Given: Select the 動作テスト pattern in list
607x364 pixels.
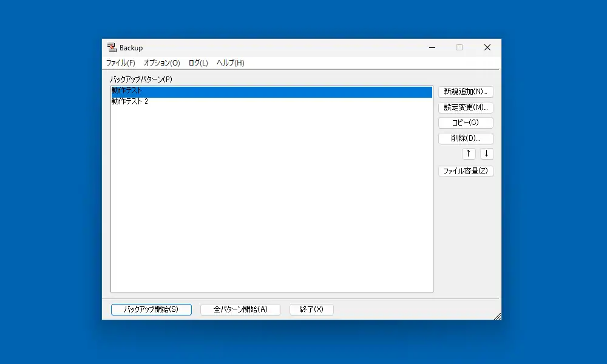Looking at the screenshot, I should pyautogui.click(x=127, y=92).
